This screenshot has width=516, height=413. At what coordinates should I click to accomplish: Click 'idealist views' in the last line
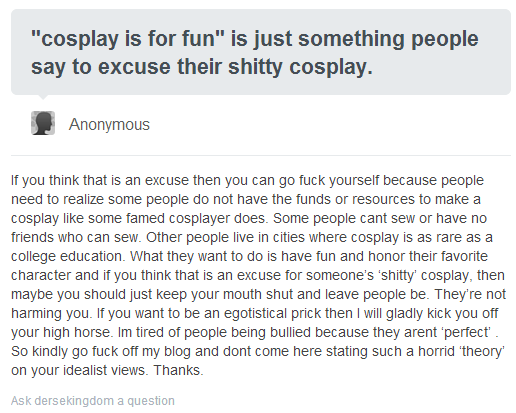pyautogui.click(x=105, y=370)
